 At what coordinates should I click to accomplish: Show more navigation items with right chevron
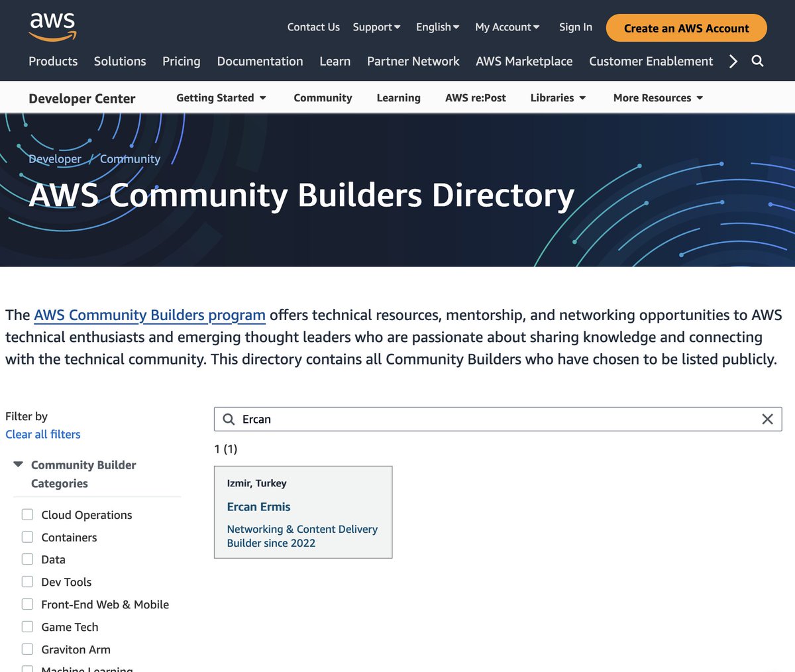(x=733, y=62)
